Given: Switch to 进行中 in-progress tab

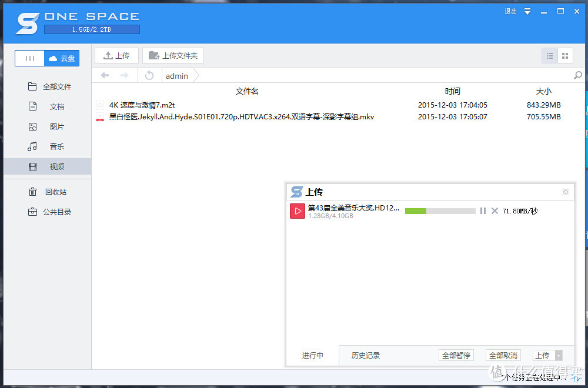Looking at the screenshot, I should 313,356.
